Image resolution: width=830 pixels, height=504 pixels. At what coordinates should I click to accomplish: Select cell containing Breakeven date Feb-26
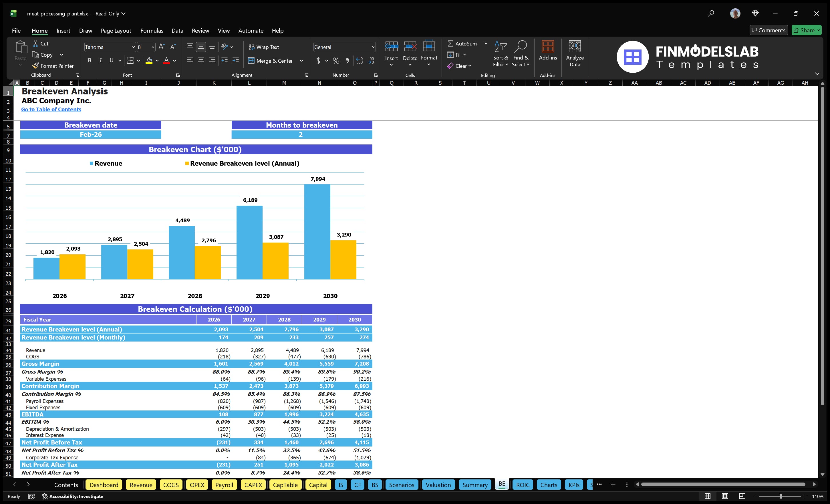point(90,134)
